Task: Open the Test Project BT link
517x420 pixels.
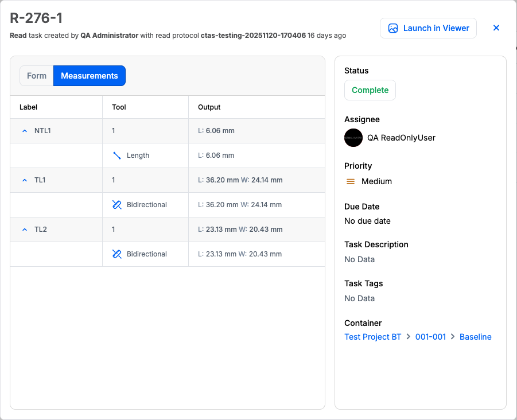Action: pyautogui.click(x=372, y=337)
